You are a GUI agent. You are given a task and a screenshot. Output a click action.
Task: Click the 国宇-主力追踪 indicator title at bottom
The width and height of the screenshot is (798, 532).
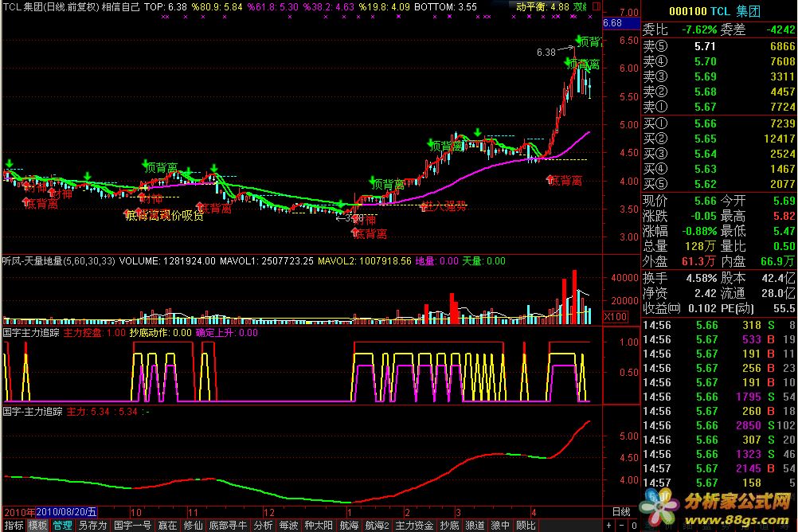click(33, 411)
